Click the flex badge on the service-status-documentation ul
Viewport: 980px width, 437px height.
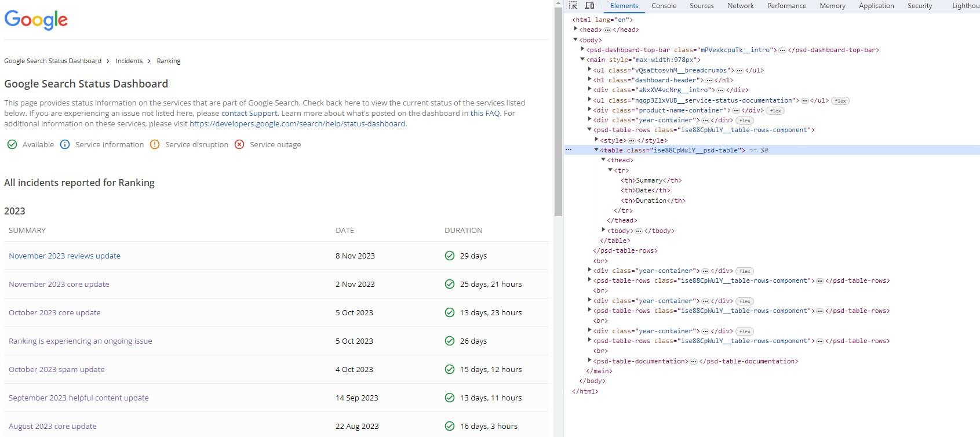(x=840, y=101)
